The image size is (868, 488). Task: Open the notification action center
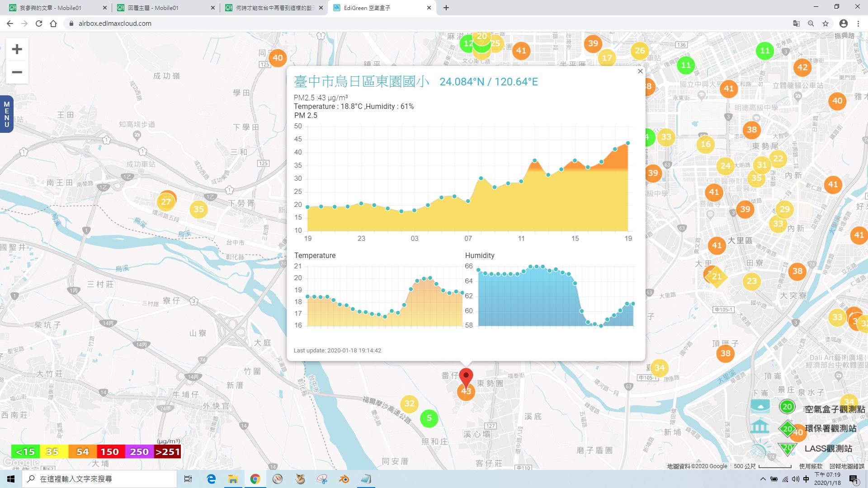click(x=854, y=479)
